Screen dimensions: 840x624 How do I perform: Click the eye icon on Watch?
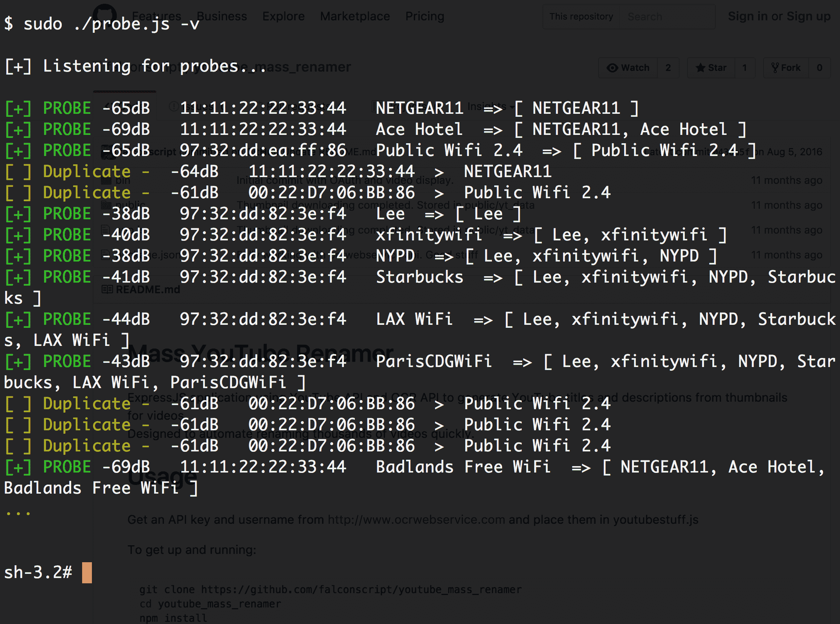(x=612, y=68)
